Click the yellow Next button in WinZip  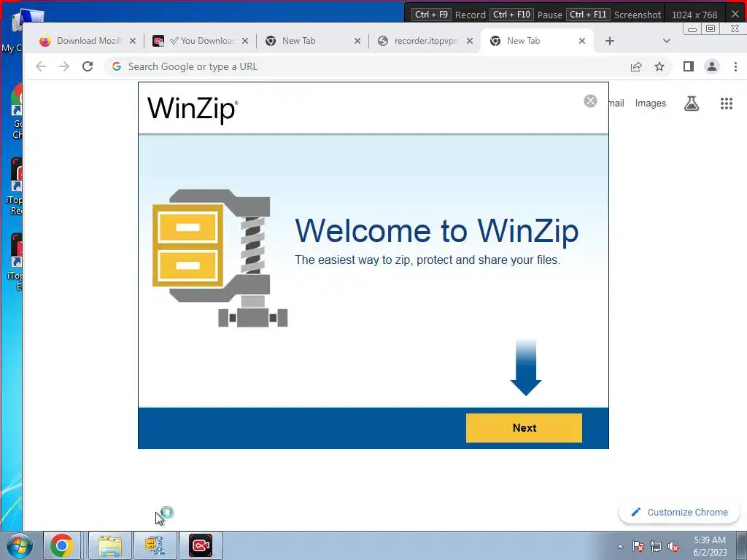(524, 427)
